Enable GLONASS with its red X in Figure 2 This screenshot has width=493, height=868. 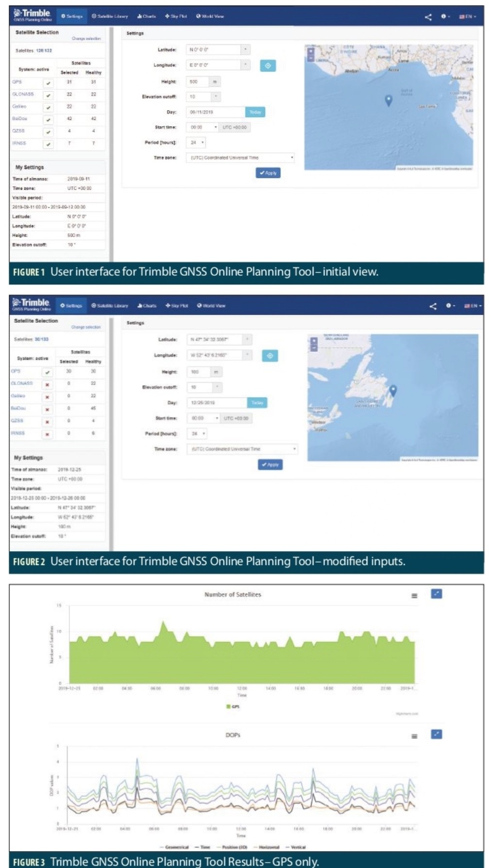click(x=47, y=384)
